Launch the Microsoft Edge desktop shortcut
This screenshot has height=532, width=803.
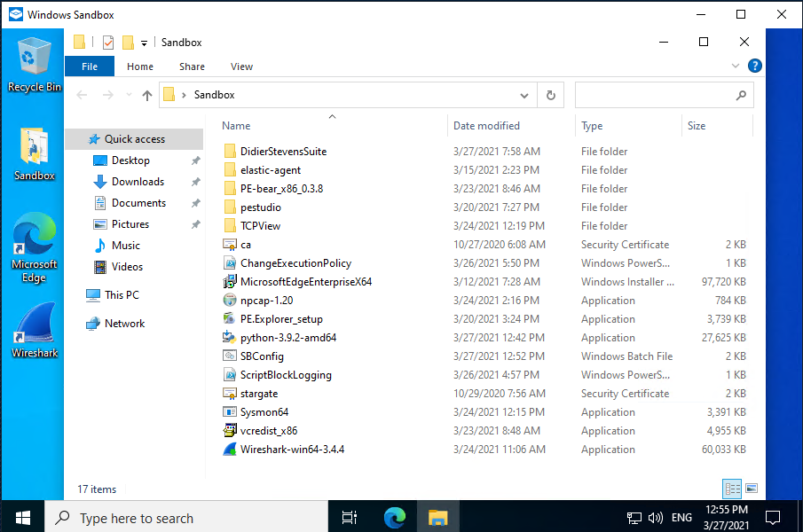(35, 248)
